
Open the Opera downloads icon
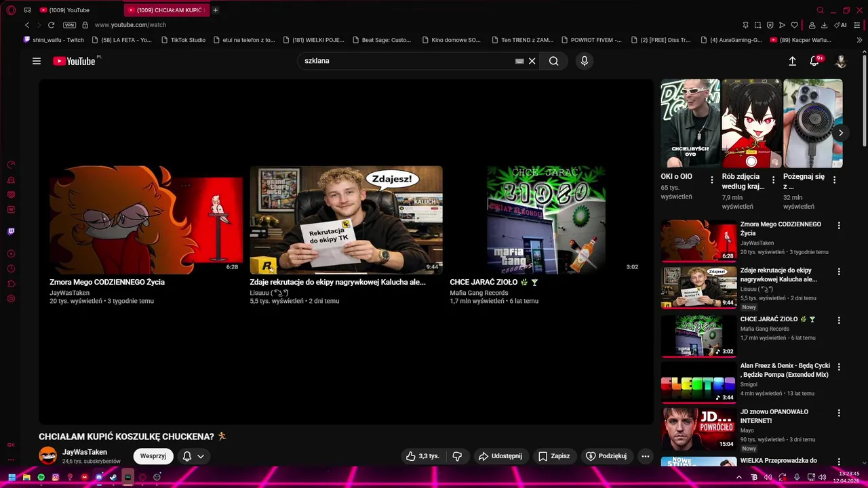point(824,25)
